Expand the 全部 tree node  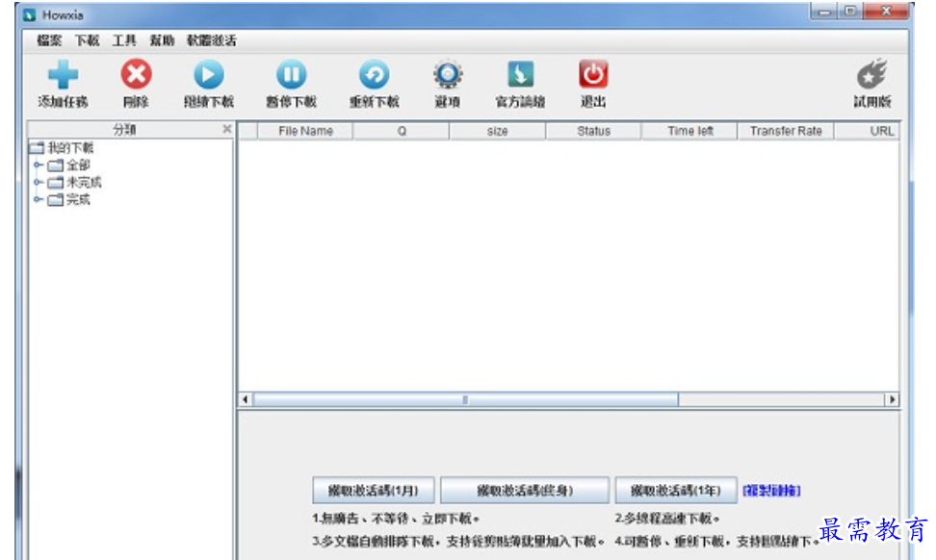[39, 165]
